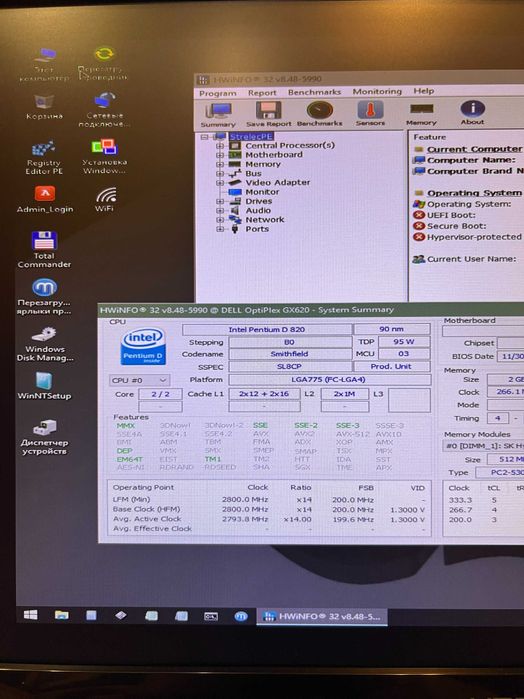The image size is (524, 699).
Task: Click the 90 nm process value
Action: 392,329
